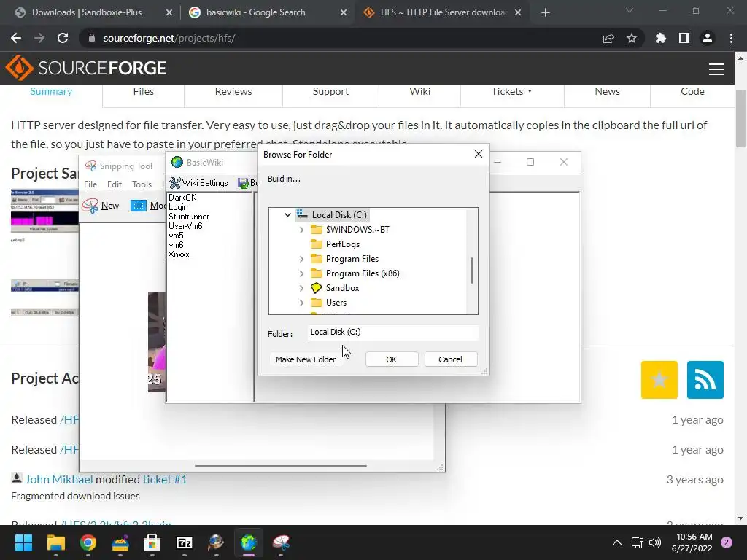
Task: Switch to basicwiki Google Search tab
Action: (256, 12)
